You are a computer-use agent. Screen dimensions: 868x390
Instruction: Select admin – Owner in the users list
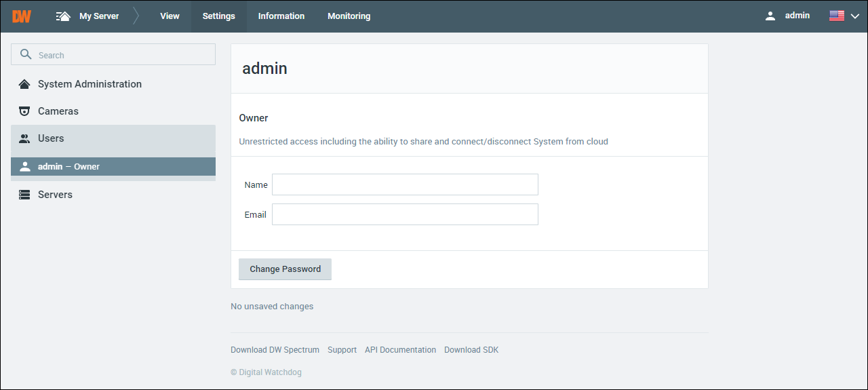click(x=113, y=167)
